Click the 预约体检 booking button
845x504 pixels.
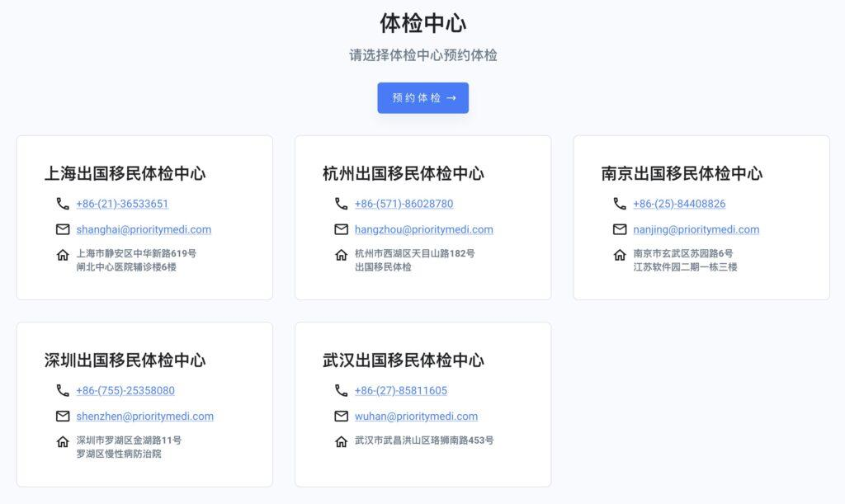coord(423,98)
